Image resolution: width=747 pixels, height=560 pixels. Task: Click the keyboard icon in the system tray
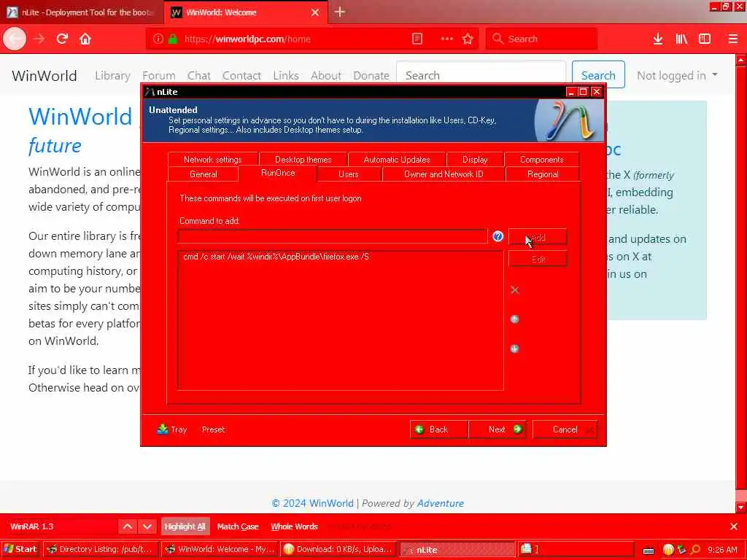click(649, 551)
